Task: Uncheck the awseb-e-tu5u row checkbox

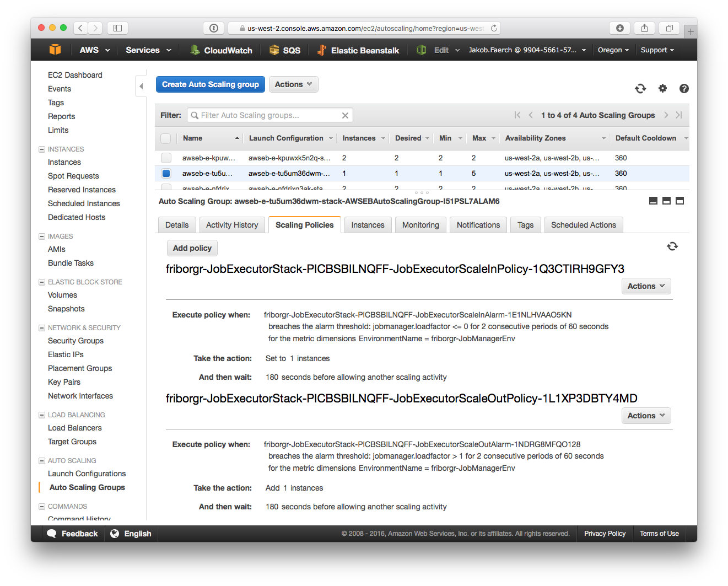Action: (166, 173)
